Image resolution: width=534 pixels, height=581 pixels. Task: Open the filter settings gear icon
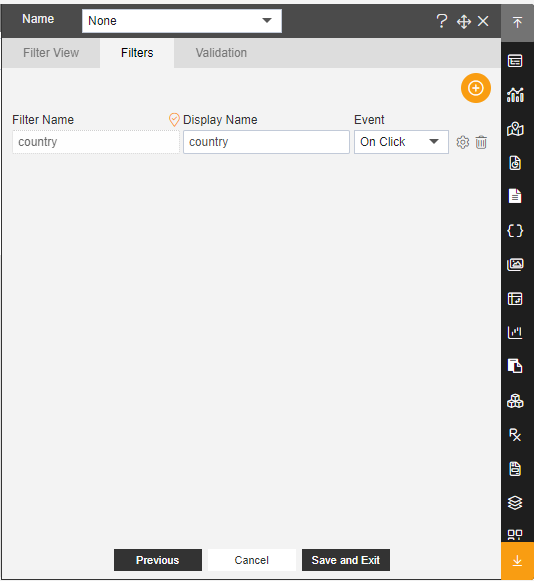point(462,142)
